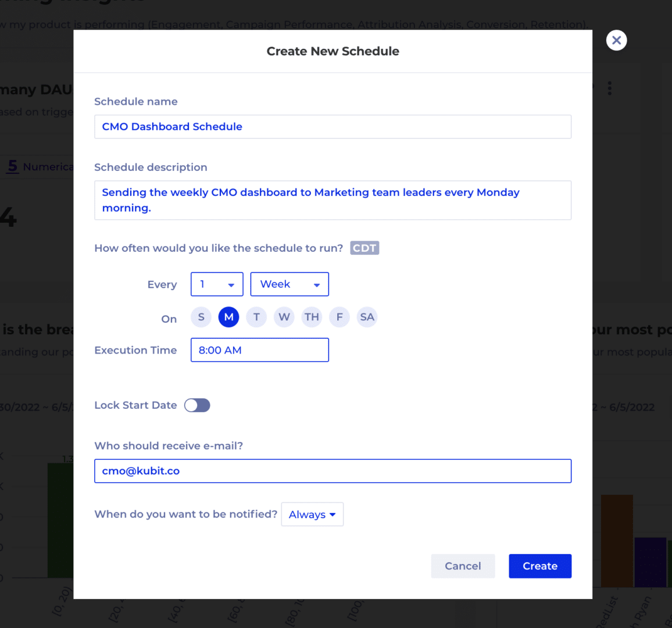The width and height of the screenshot is (672, 628).
Task: Enable Saturday (SA) as a schedule day
Action: (367, 317)
